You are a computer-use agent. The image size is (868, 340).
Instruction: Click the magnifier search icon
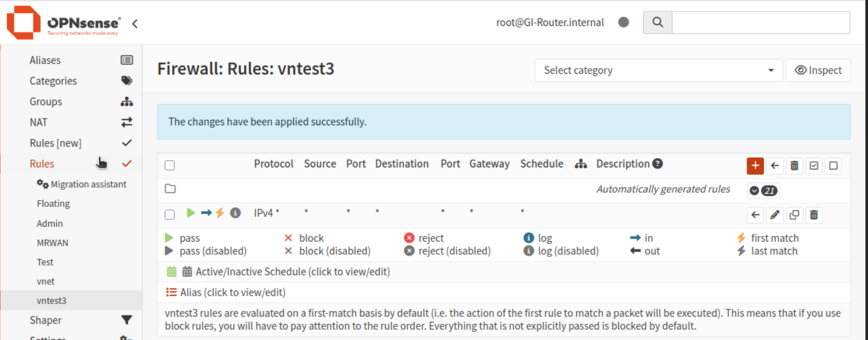point(657,22)
